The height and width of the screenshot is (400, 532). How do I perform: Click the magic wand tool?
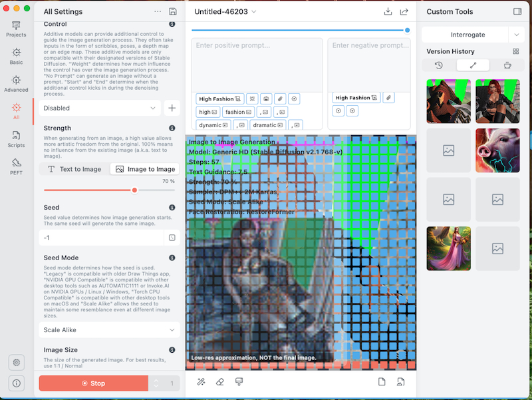[x=201, y=381]
